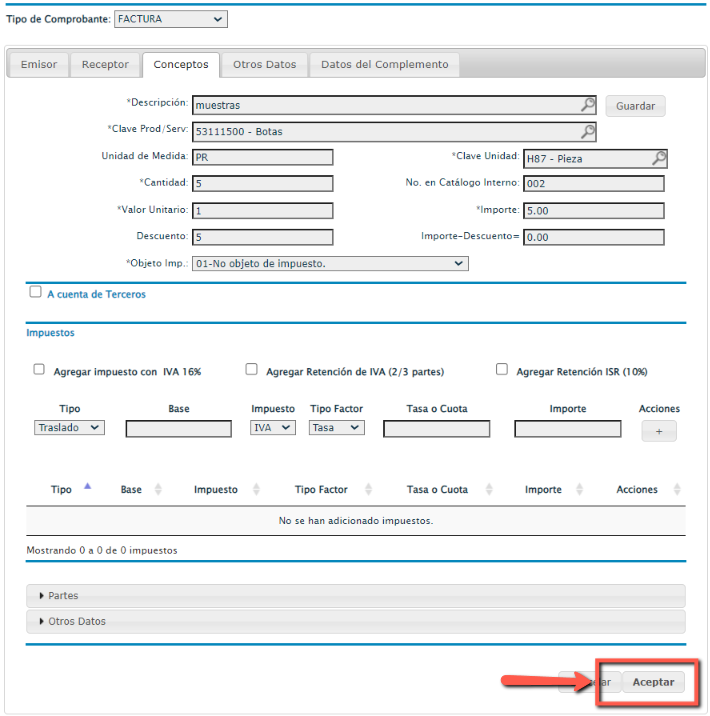The height and width of the screenshot is (716, 710).
Task: Enable Agregar impuesto con IVA 16%
Action: point(39,369)
